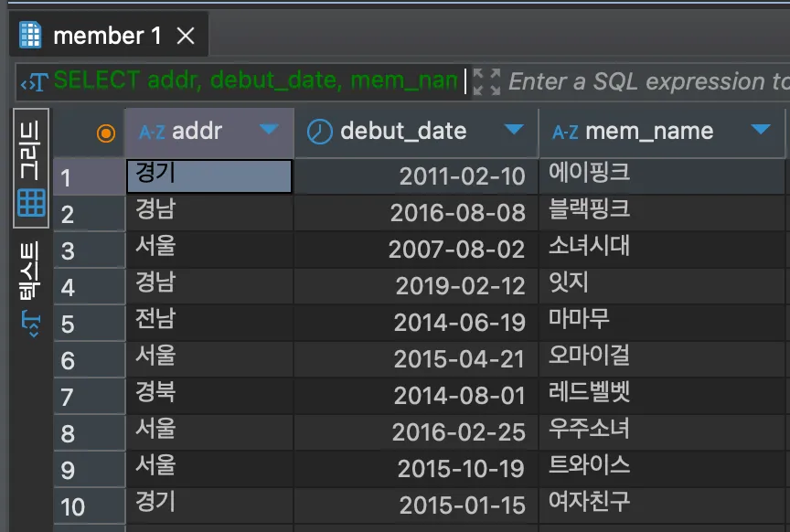Click the mem_name string type icon
This screenshot has width=790, height=532.
click(565, 133)
